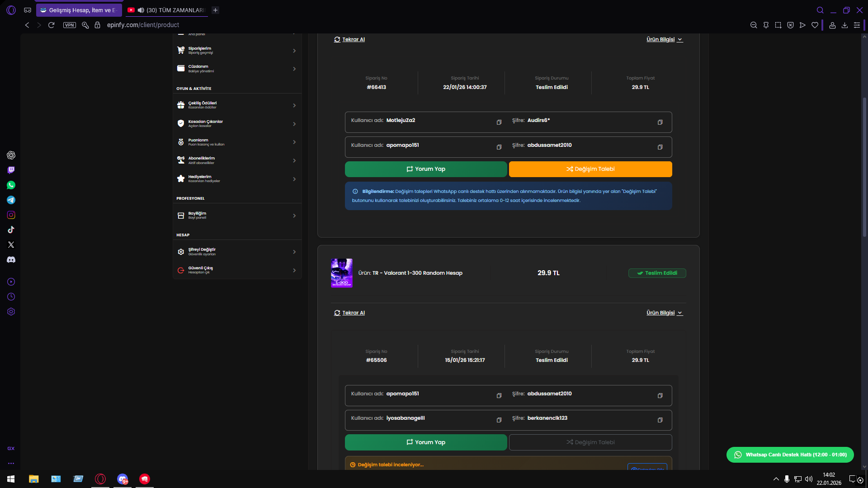Open the browser tab search icon

pos(820,10)
